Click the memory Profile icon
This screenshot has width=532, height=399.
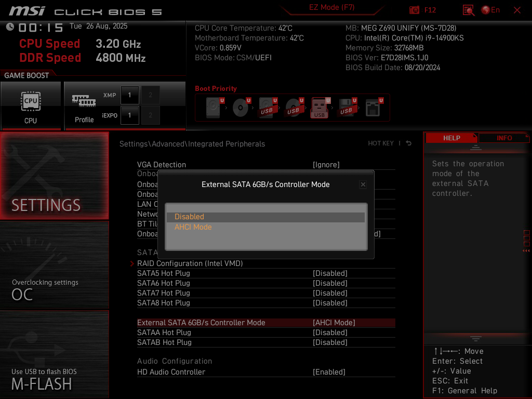tap(84, 101)
